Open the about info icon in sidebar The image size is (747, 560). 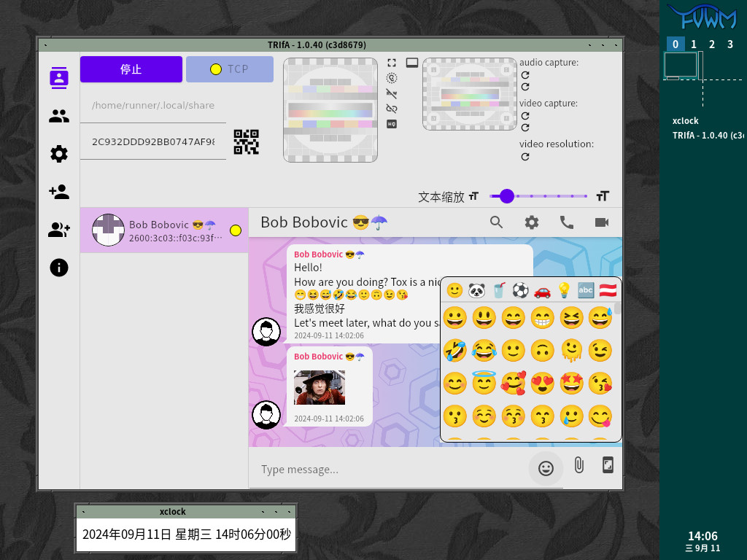click(59, 268)
